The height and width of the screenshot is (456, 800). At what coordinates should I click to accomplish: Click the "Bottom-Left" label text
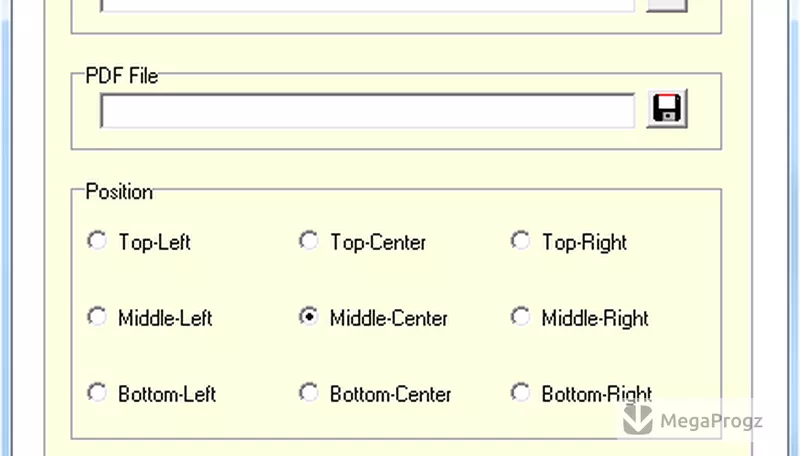click(x=167, y=394)
